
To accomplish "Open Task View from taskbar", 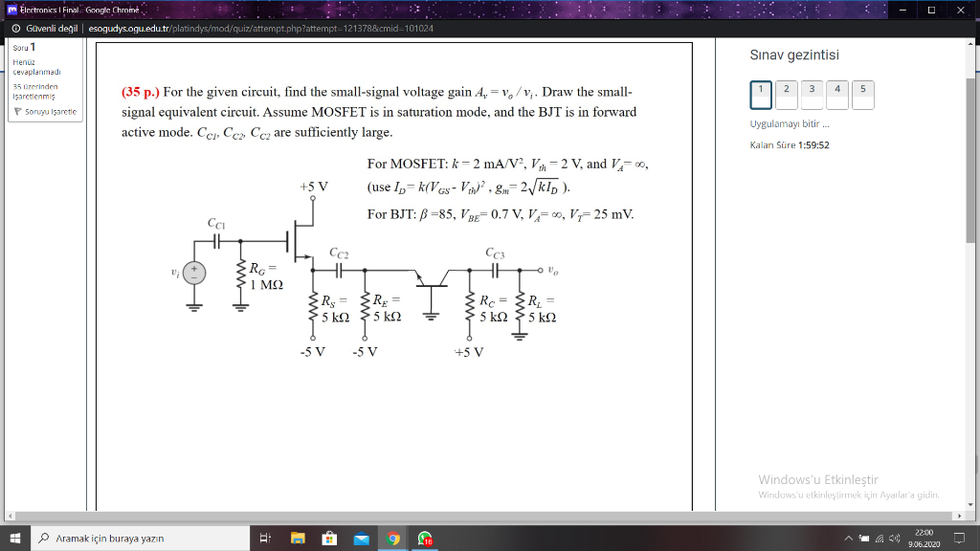I will [265, 538].
